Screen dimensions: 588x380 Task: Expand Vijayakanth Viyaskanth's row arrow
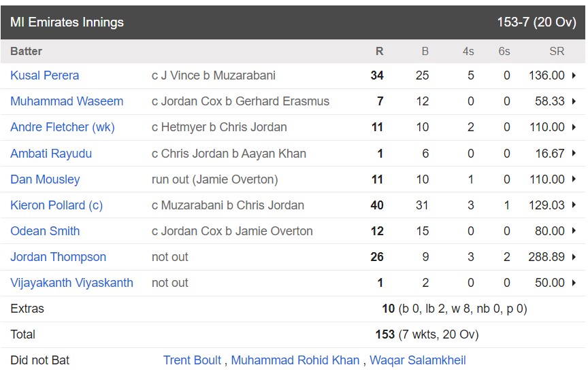coord(574,283)
